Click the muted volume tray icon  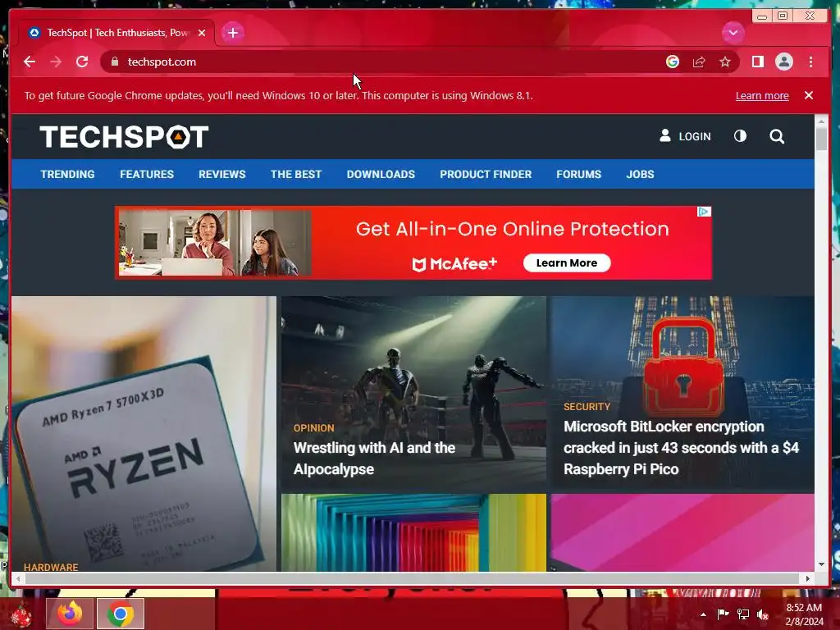pyautogui.click(x=763, y=614)
